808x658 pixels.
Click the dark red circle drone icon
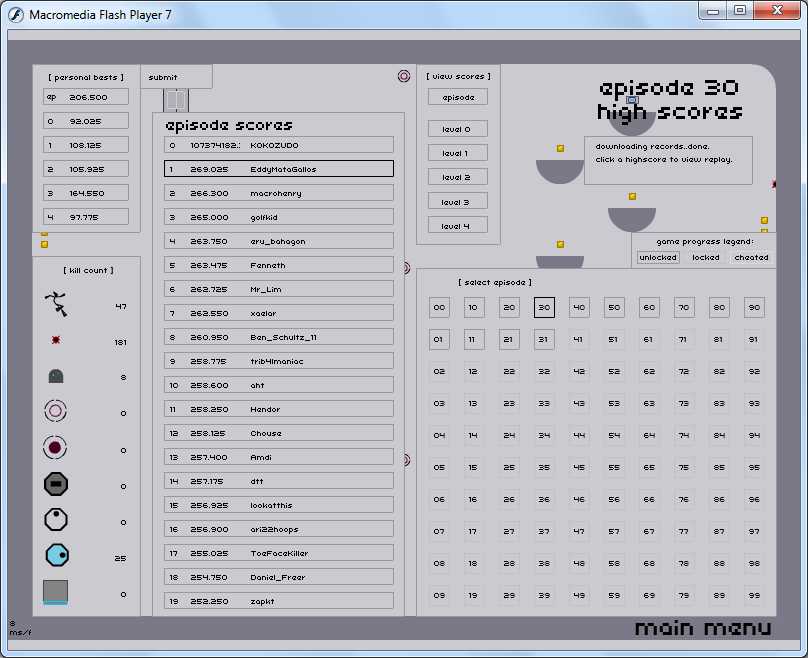coord(56,448)
